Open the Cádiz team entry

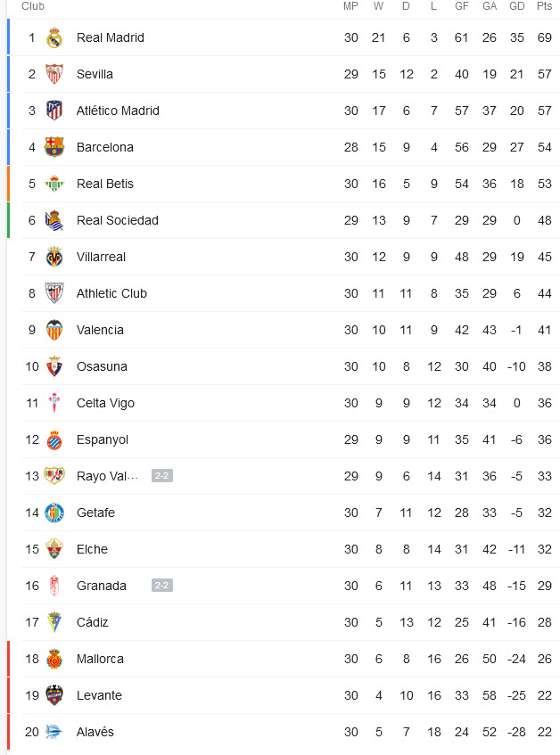93,622
